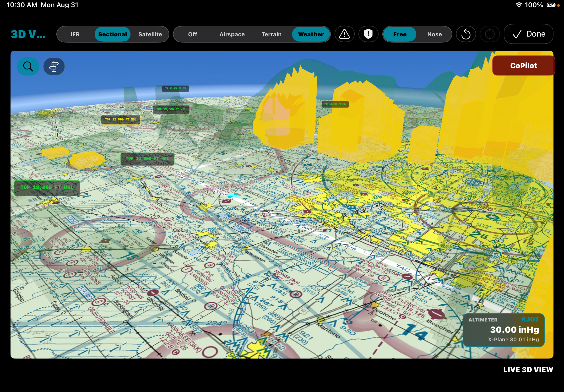Turn overlay Off

pos(193,34)
